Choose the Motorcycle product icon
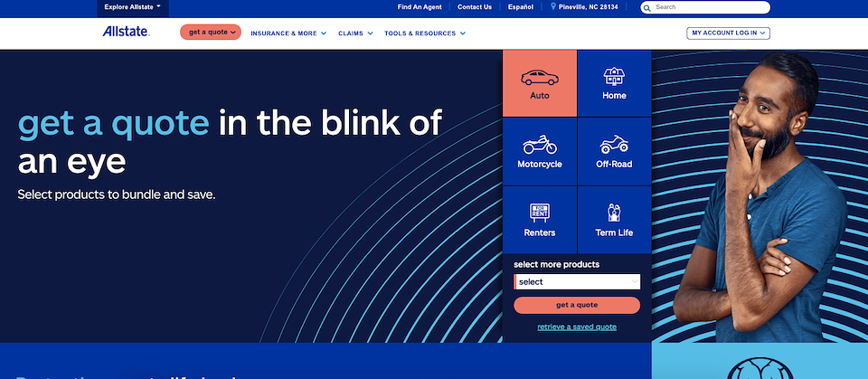Viewport: 868px width, 379px height. click(539, 145)
